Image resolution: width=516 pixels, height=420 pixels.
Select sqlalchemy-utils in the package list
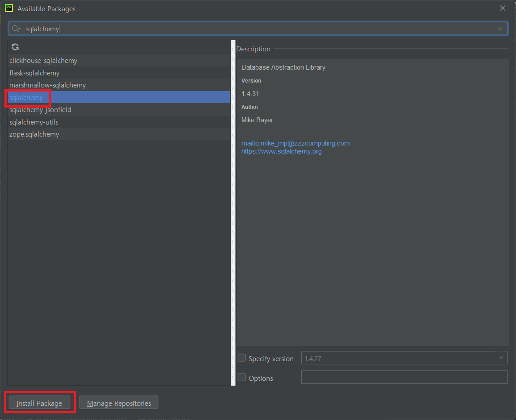click(x=119, y=122)
